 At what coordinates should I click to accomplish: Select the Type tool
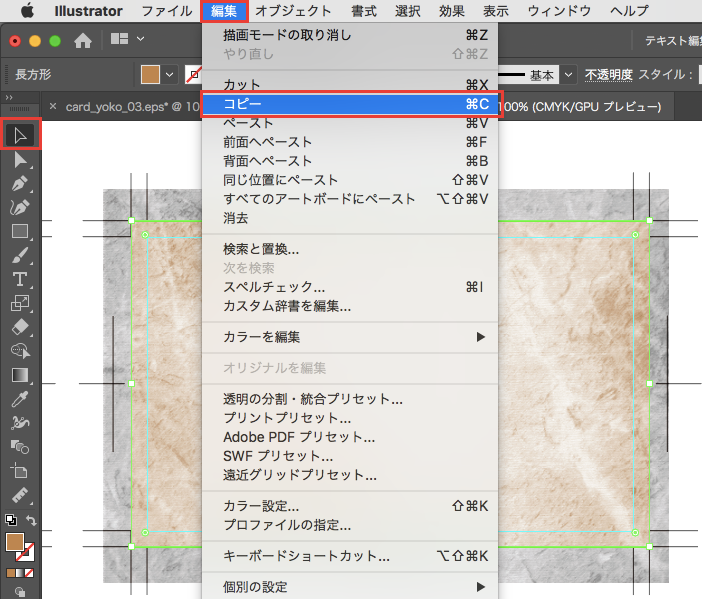coord(20,279)
